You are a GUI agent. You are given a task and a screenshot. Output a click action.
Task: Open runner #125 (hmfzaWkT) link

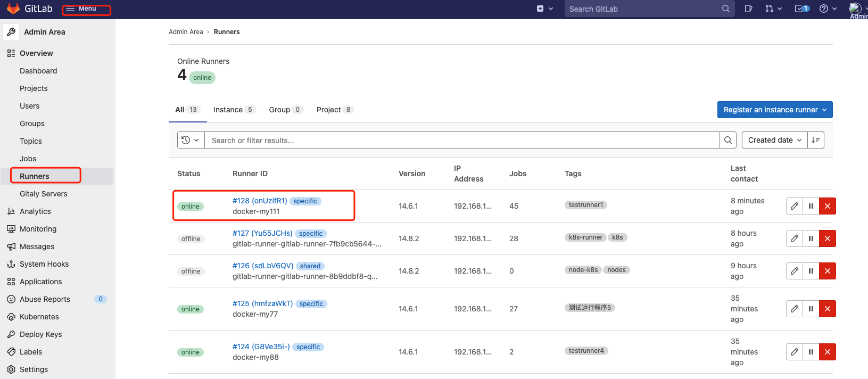tap(262, 303)
